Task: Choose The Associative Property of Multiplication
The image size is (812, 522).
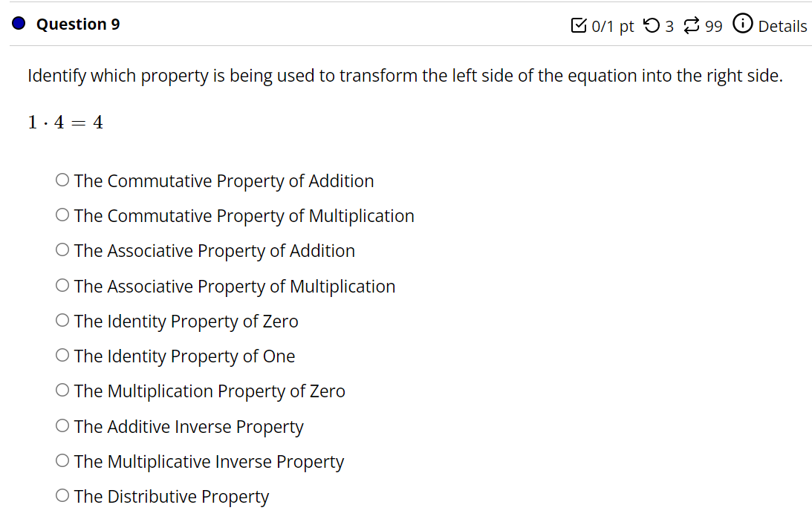Action: click(x=62, y=284)
